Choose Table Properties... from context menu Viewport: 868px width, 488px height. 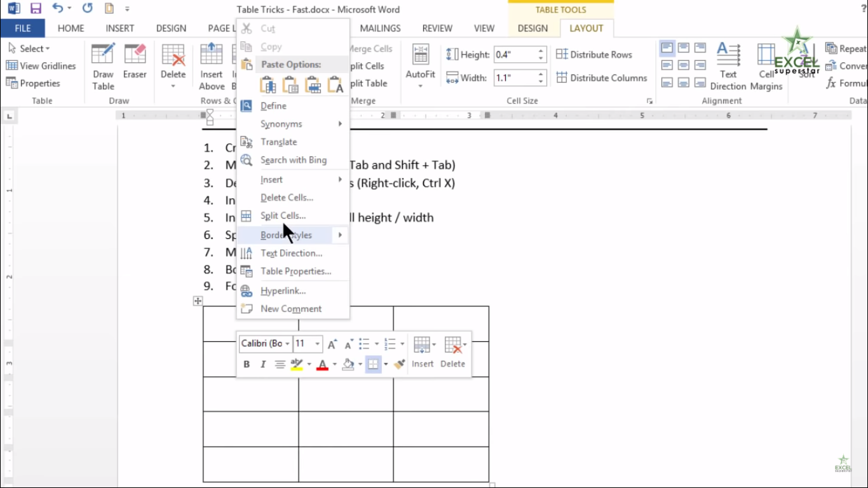[x=293, y=271]
